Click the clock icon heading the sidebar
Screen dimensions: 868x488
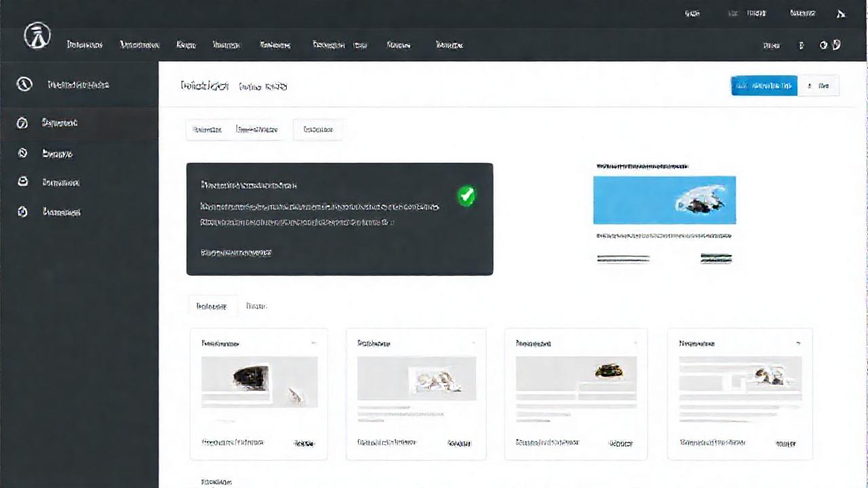(x=24, y=85)
